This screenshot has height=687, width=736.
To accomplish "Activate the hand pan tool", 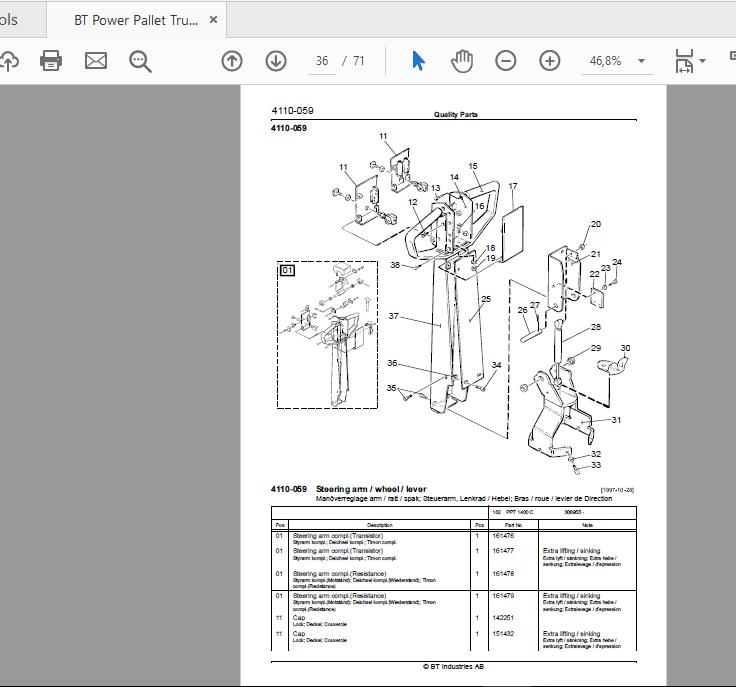I will click(x=462, y=61).
